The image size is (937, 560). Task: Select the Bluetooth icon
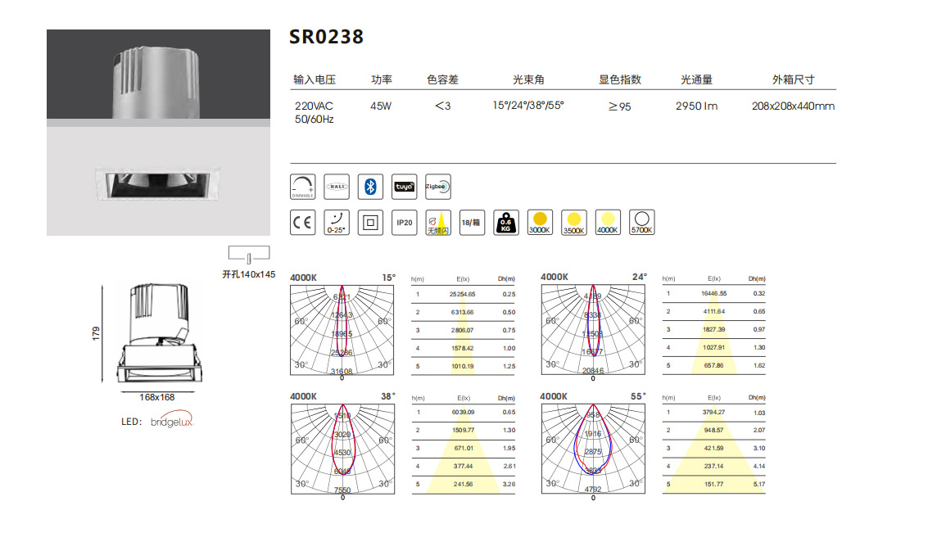tap(370, 187)
